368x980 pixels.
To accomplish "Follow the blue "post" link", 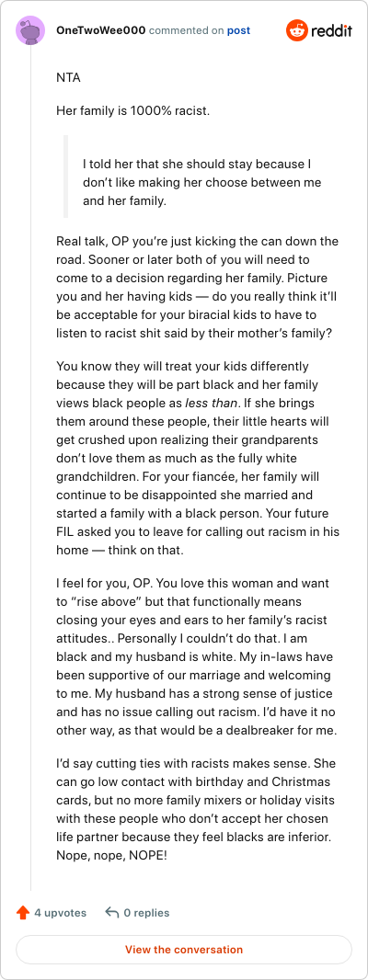I will 238,30.
